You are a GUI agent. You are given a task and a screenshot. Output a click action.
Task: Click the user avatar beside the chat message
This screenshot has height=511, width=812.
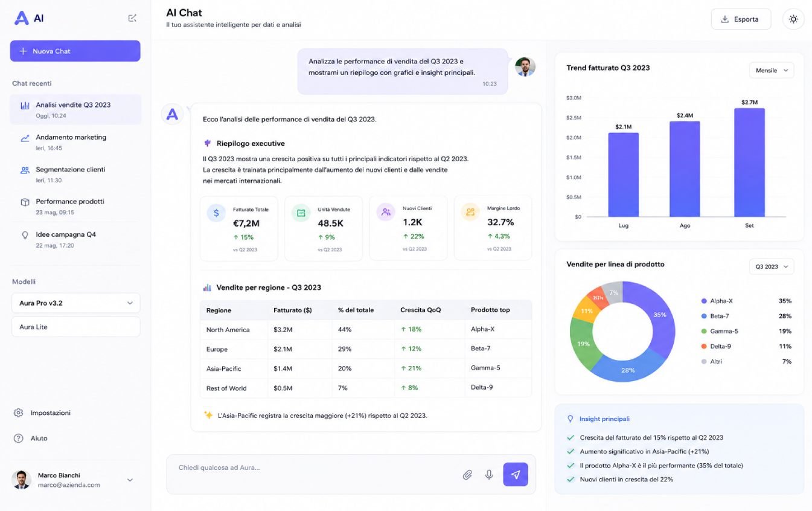pyautogui.click(x=525, y=66)
